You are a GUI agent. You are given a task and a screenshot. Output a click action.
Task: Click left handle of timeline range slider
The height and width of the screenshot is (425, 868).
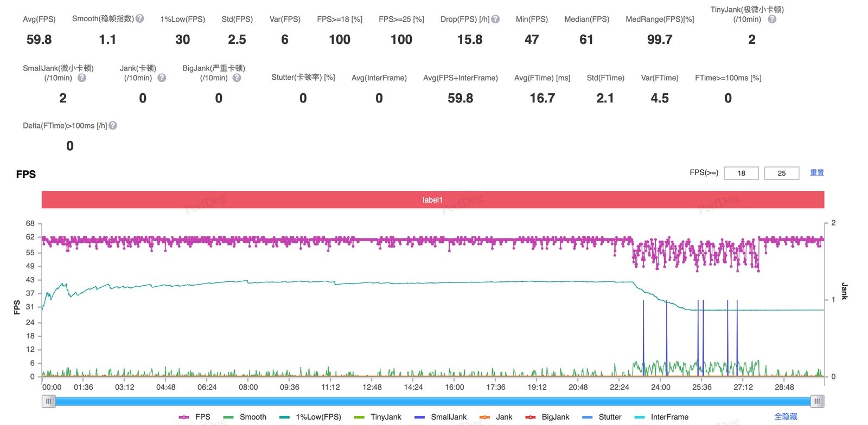click(x=49, y=401)
